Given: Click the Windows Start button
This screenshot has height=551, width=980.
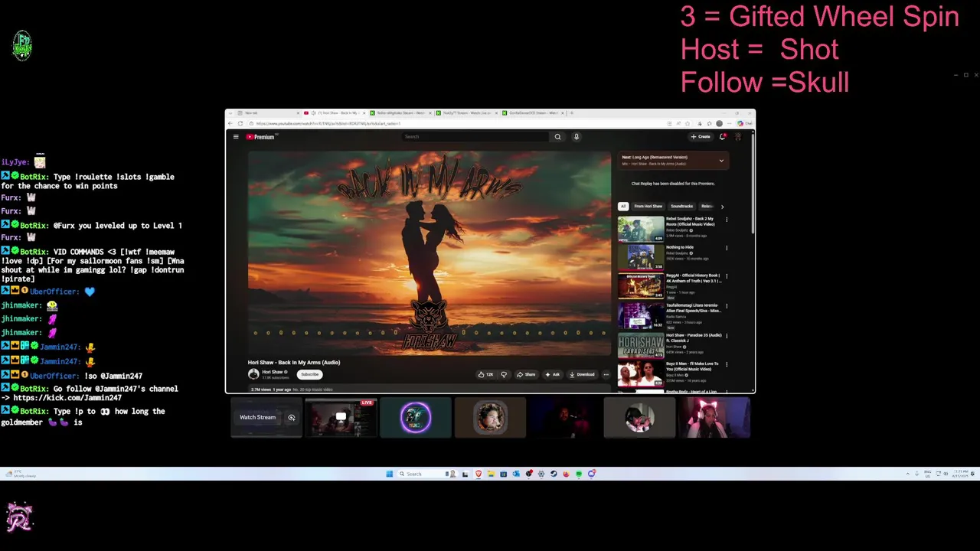Looking at the screenshot, I should [x=389, y=474].
